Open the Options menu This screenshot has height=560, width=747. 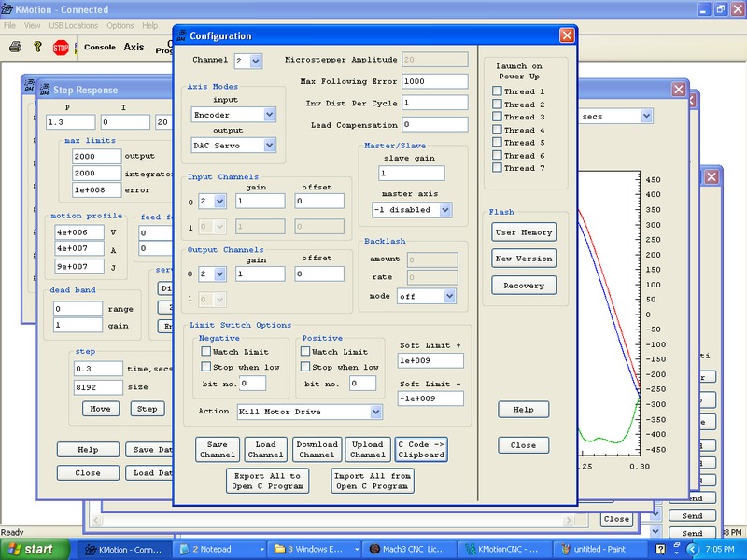120,25
